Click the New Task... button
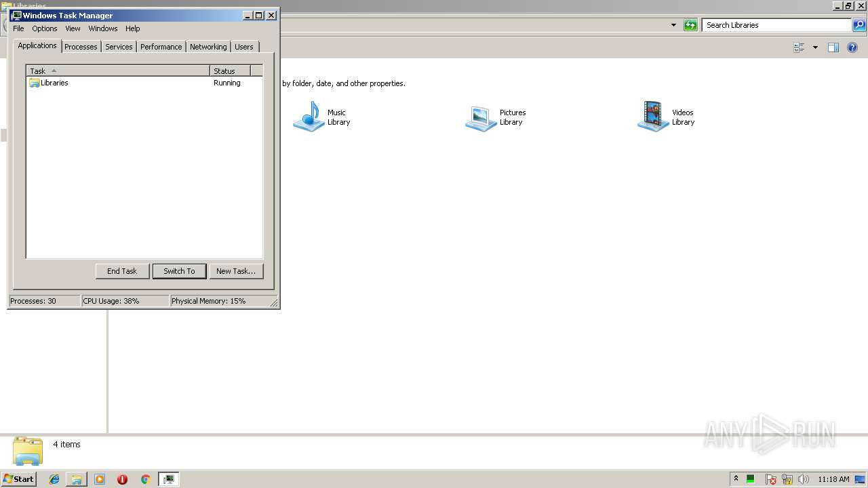 click(x=236, y=271)
